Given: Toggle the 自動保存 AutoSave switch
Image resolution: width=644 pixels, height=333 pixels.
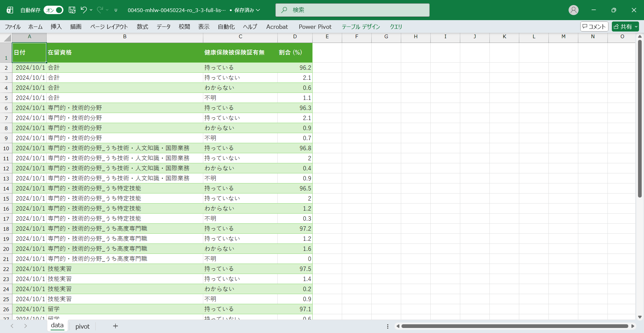Looking at the screenshot, I should [54, 10].
